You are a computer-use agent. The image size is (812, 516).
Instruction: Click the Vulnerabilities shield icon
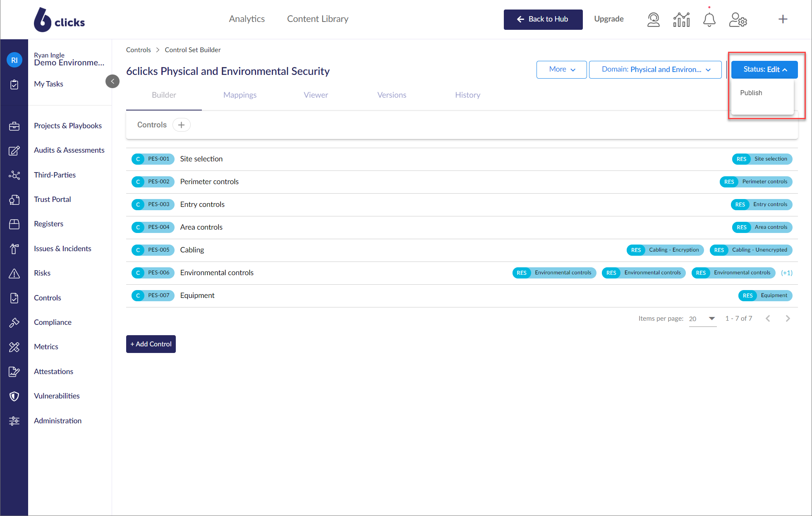pyautogui.click(x=14, y=396)
